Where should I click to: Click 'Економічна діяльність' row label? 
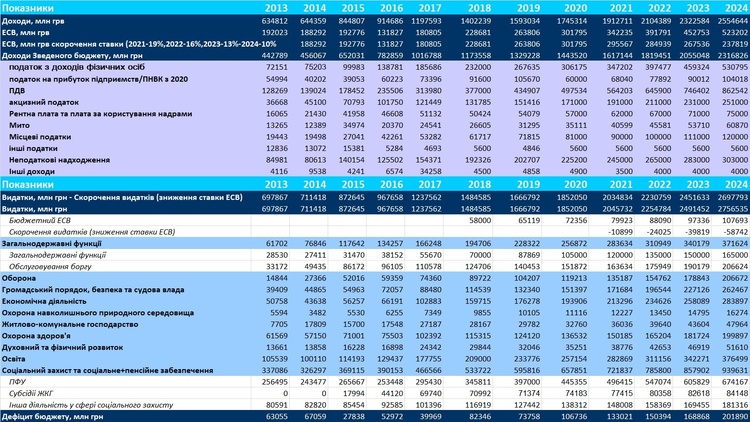(44, 301)
